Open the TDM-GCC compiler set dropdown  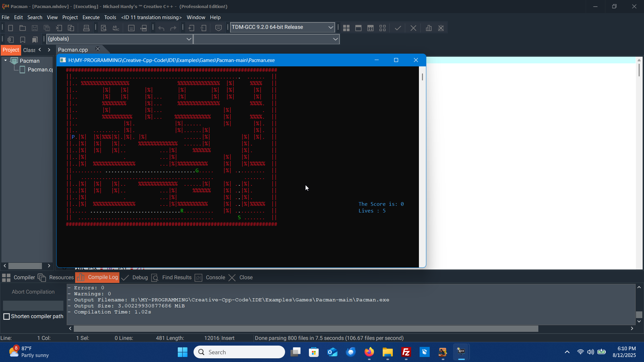[330, 27]
